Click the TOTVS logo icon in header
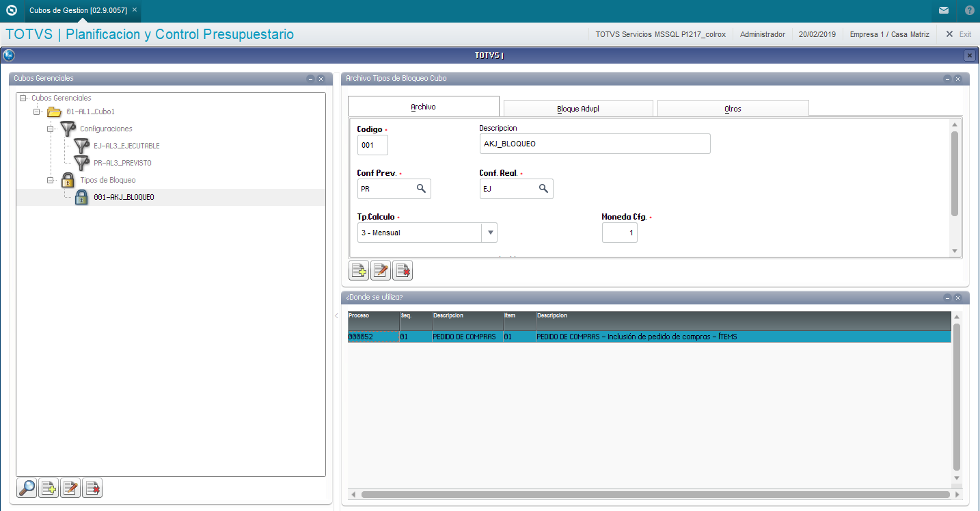The height and width of the screenshot is (511, 980). pos(11,10)
